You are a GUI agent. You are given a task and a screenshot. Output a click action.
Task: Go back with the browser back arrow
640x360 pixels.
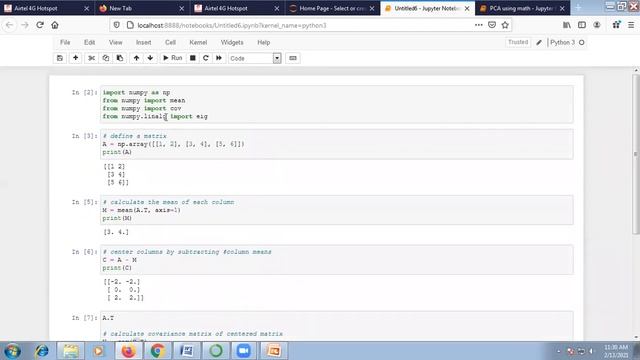click(x=9, y=25)
